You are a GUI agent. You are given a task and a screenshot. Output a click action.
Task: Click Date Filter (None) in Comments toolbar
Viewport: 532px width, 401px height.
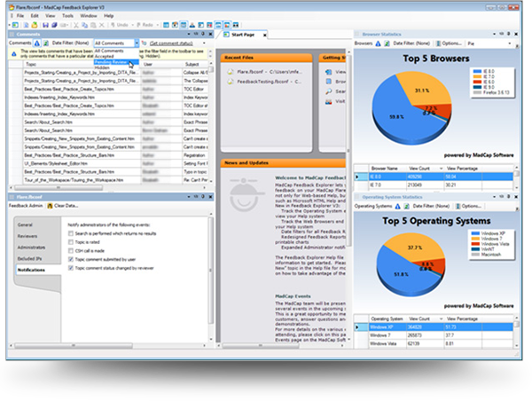(x=71, y=43)
